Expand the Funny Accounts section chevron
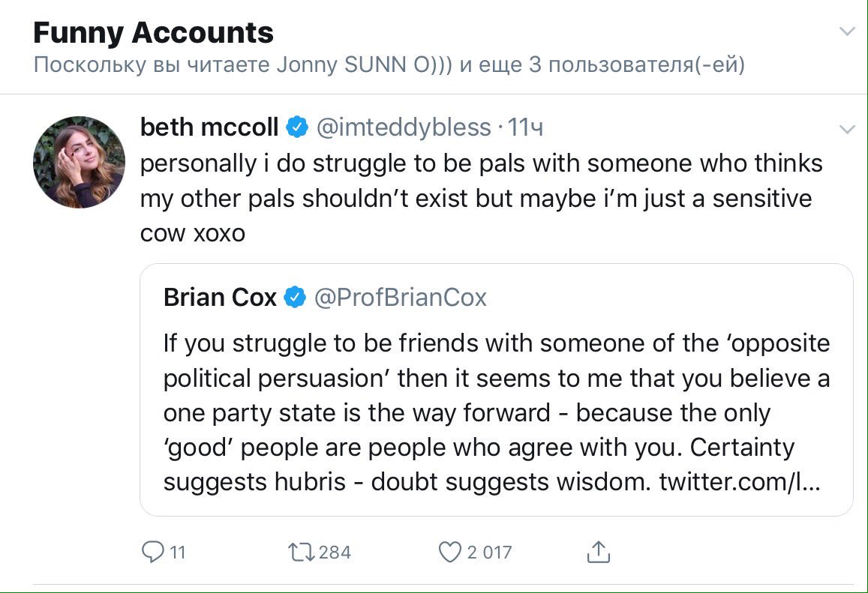 pyautogui.click(x=847, y=31)
